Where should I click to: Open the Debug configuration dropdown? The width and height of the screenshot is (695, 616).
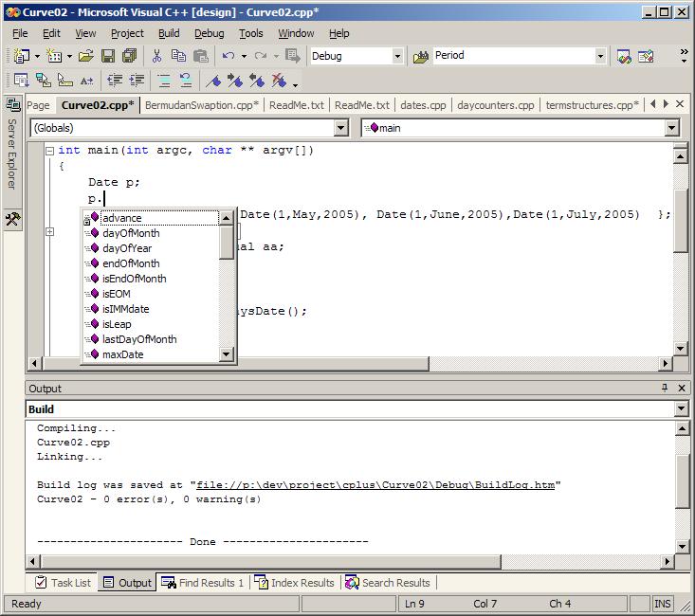click(397, 57)
